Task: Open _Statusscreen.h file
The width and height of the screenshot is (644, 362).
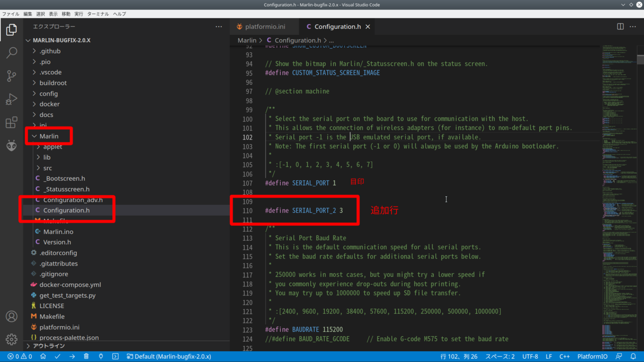Action: pos(67,189)
